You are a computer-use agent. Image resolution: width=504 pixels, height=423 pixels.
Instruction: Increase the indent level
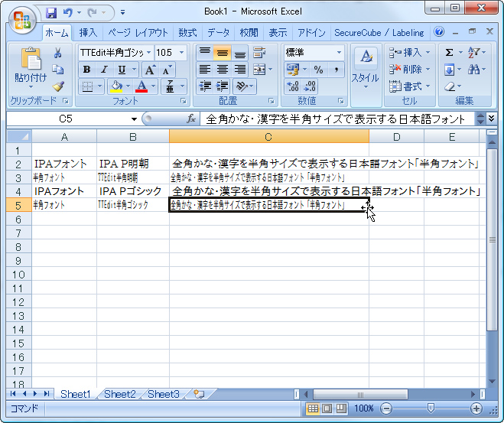point(222,86)
